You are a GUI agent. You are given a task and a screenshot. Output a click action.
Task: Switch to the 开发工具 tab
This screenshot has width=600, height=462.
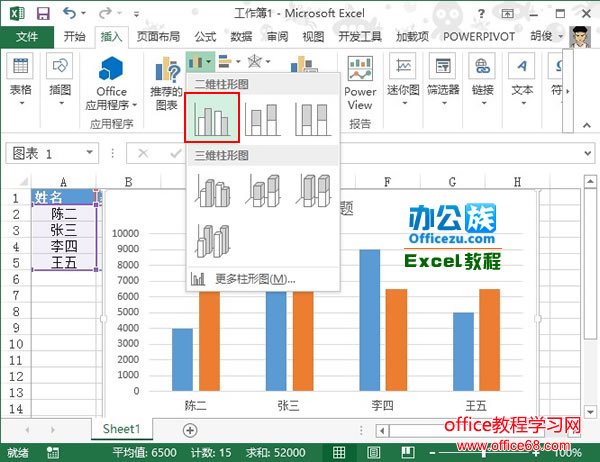coord(360,37)
